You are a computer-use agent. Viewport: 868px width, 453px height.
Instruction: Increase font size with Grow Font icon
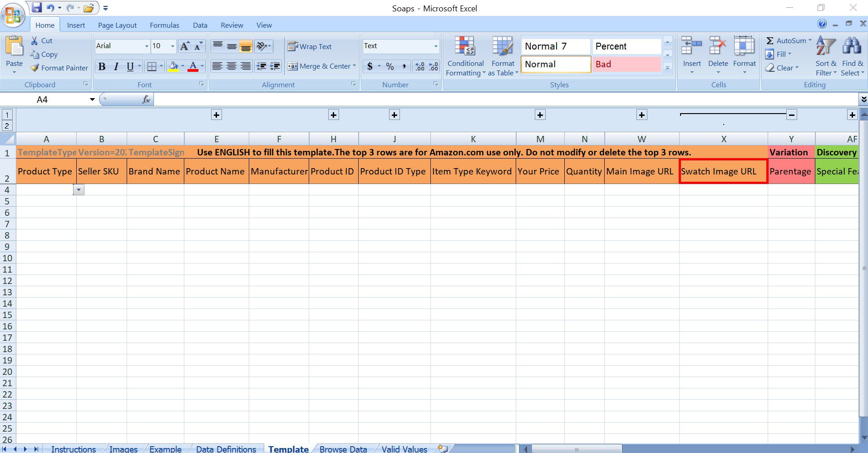(184, 46)
